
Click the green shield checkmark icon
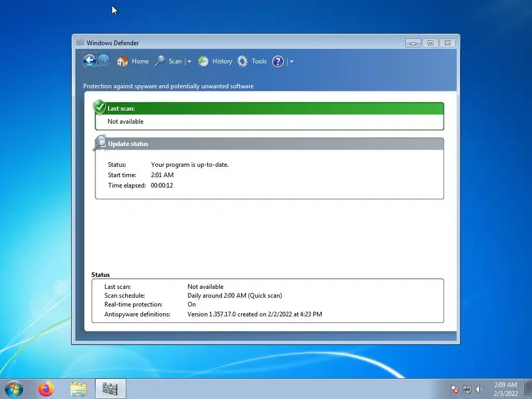coord(99,107)
